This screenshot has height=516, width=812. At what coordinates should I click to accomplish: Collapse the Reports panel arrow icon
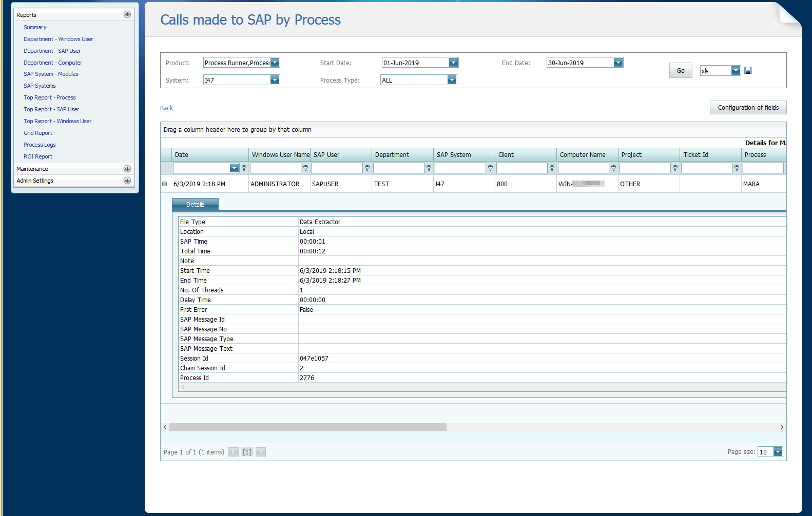click(x=127, y=14)
